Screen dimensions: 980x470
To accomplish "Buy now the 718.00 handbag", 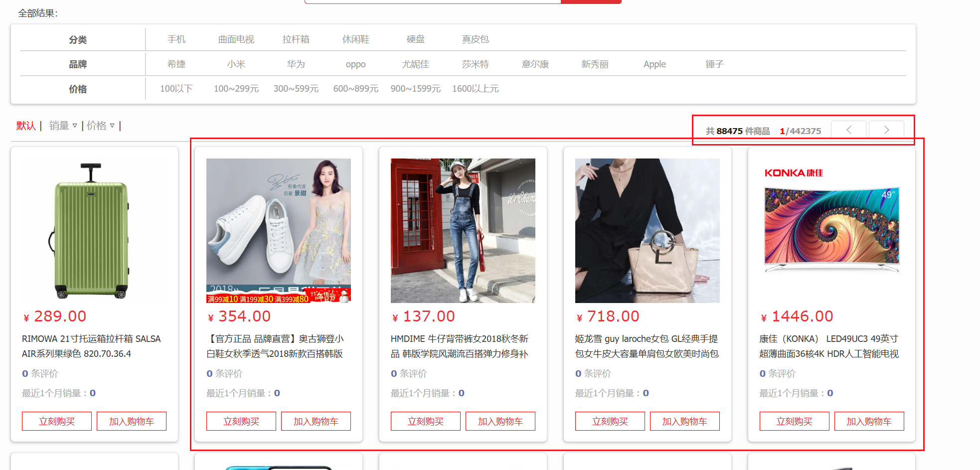I will click(610, 421).
